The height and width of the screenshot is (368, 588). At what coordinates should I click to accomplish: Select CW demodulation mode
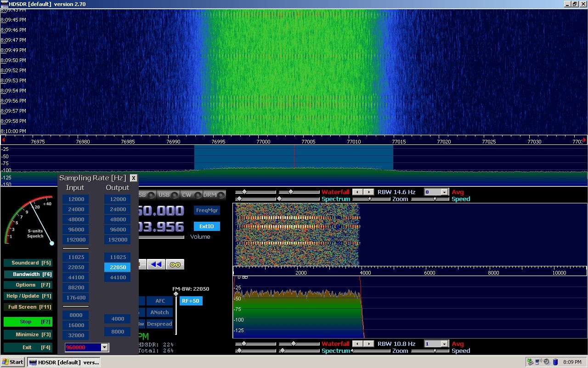(x=192, y=195)
